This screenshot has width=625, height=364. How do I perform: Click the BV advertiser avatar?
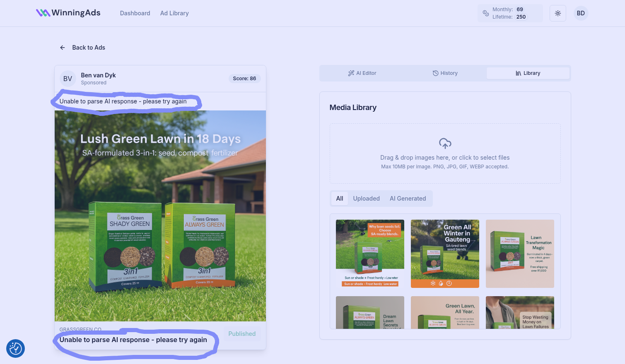68,79
